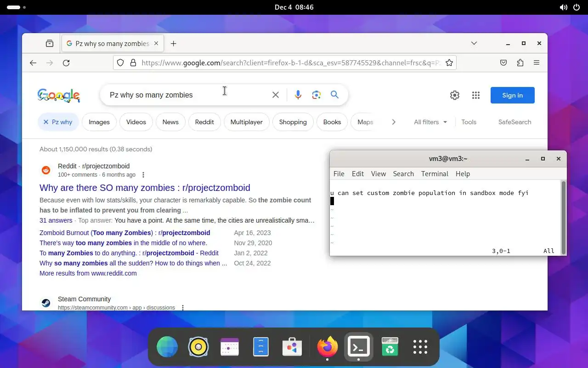The image size is (588, 368).
Task: Go back with the Firefox back arrow
Action: click(x=33, y=63)
